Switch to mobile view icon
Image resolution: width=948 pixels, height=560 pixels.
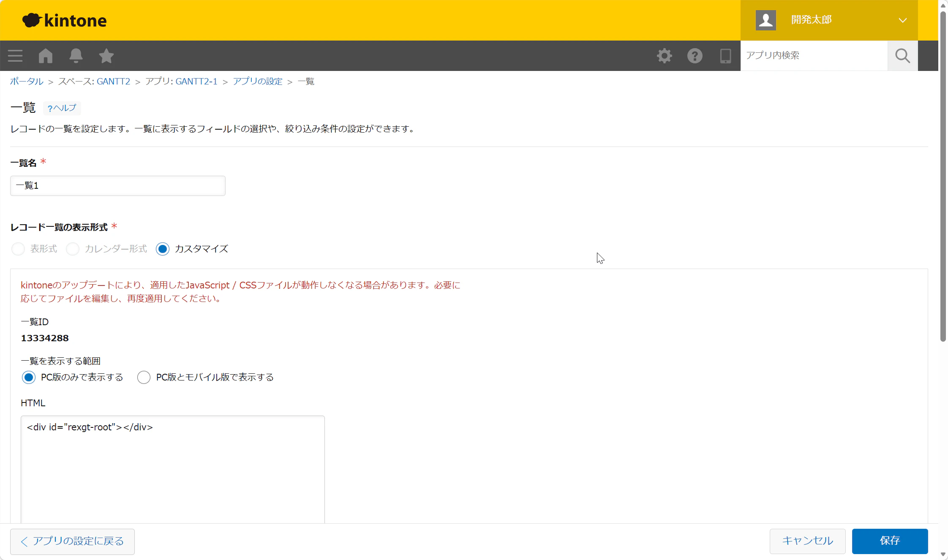[725, 56]
